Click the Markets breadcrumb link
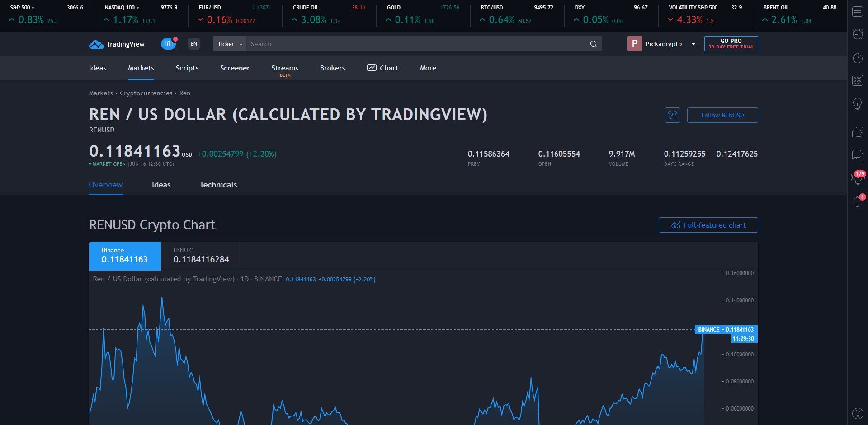Screen dimensions: 868x425 101,93
